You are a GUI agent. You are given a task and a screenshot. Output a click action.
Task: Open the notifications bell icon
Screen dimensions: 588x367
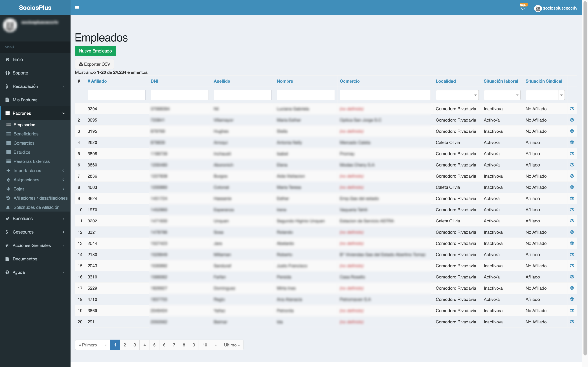point(523,8)
